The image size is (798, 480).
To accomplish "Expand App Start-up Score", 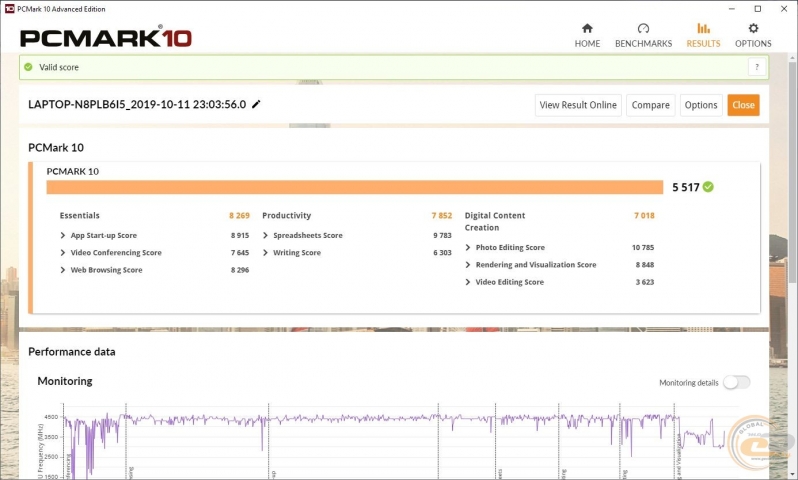I will tap(63, 235).
